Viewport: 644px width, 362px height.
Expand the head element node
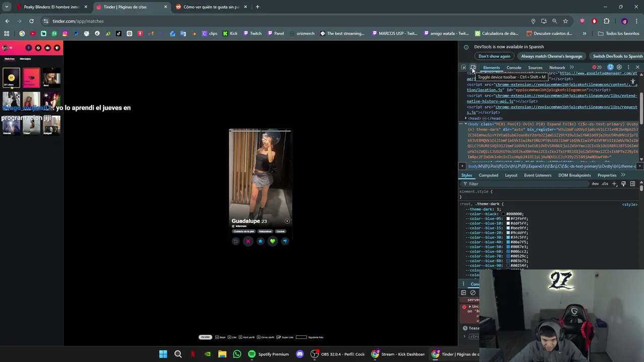pyautogui.click(x=465, y=118)
